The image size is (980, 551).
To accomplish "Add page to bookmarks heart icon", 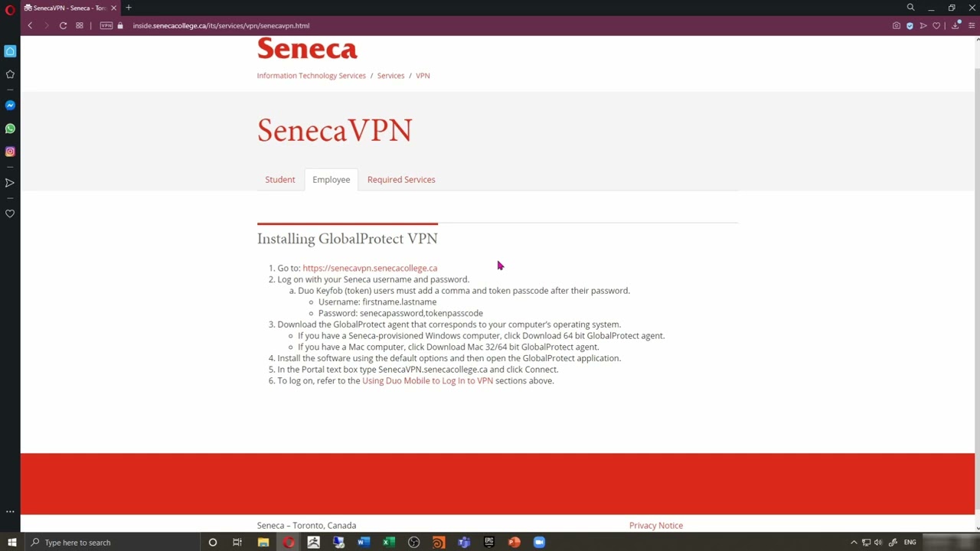I will click(x=936, y=25).
